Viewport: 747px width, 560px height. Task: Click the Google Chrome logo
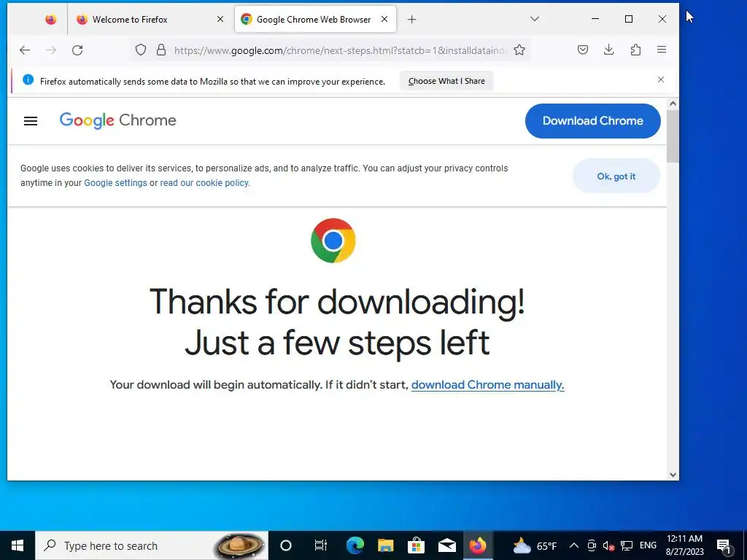tap(117, 120)
